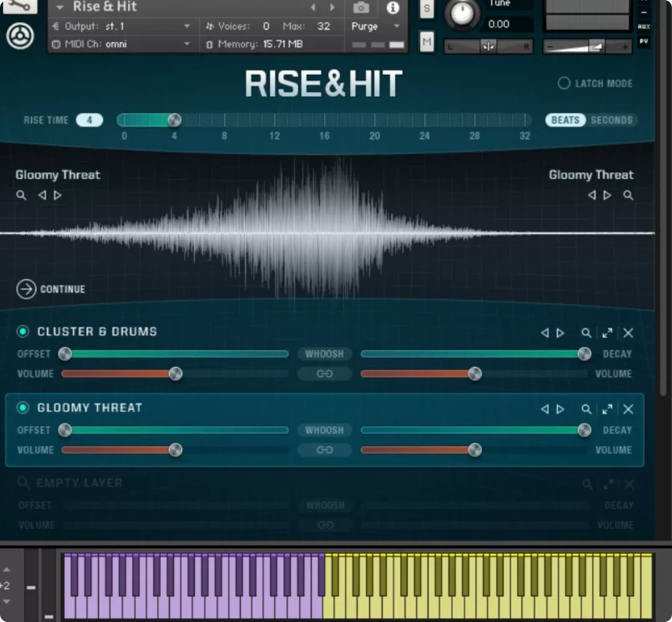Adjust Cluster & Drums decay slider handle
This screenshot has height=622, width=672.
(x=584, y=354)
